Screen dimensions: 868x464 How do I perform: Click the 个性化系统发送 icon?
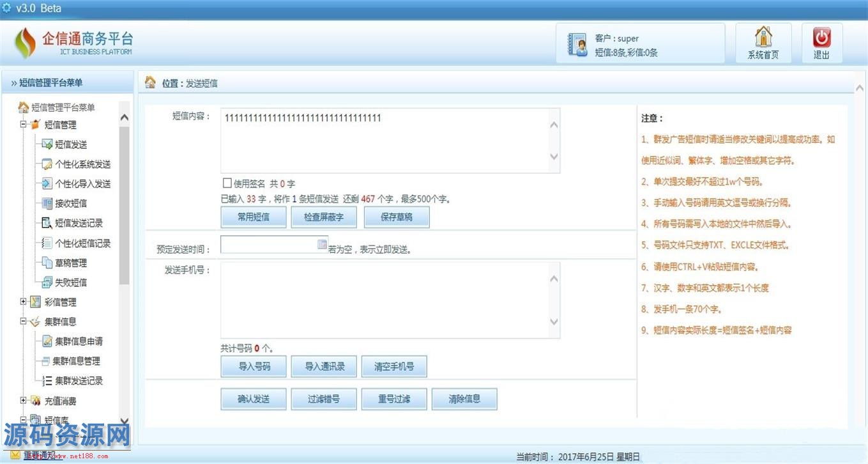[47, 164]
